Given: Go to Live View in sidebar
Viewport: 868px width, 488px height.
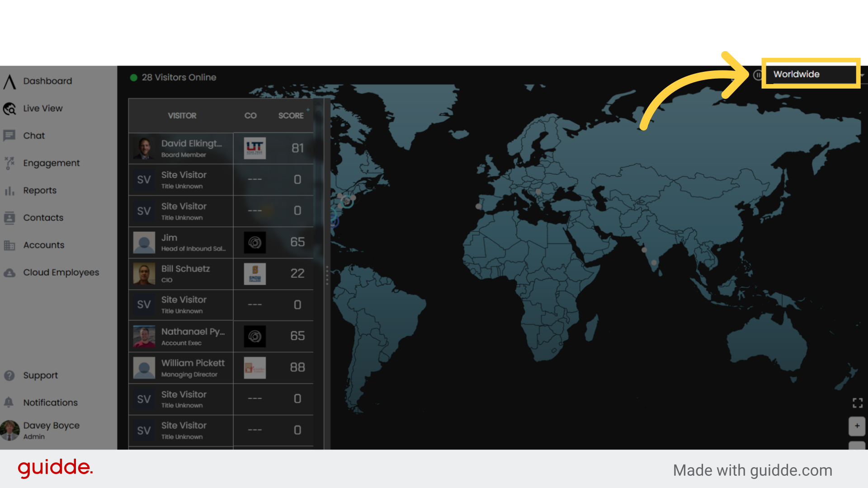Looking at the screenshot, I should click(x=43, y=108).
